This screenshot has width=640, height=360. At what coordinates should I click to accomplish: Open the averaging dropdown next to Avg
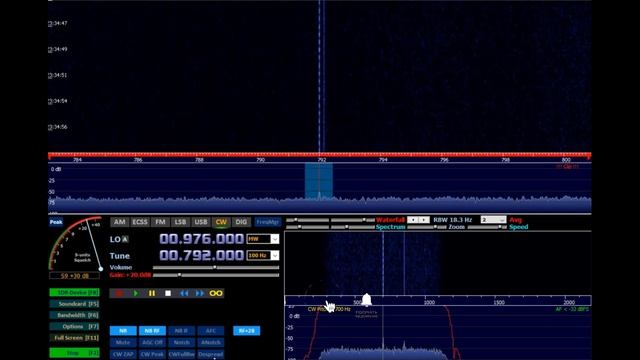click(493, 220)
